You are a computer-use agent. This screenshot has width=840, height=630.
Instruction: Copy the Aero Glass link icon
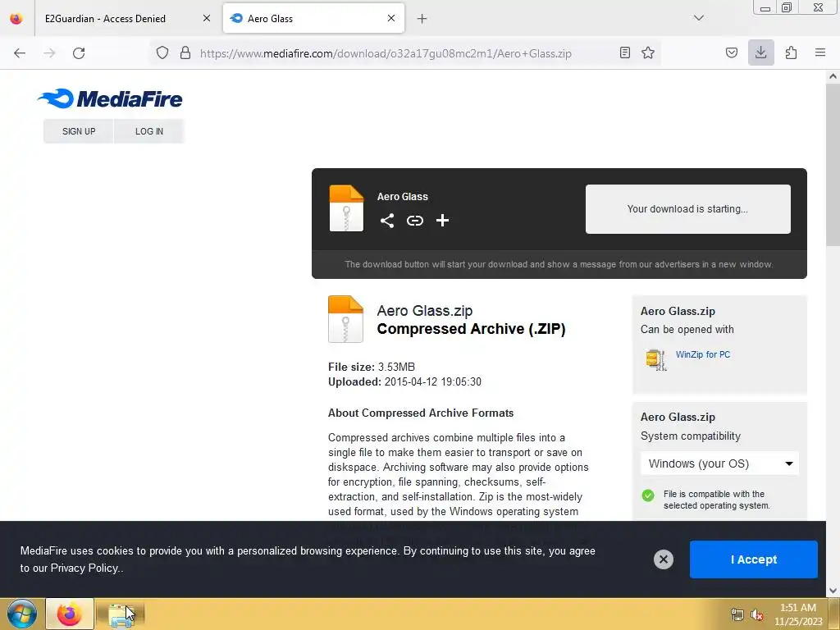click(x=414, y=220)
